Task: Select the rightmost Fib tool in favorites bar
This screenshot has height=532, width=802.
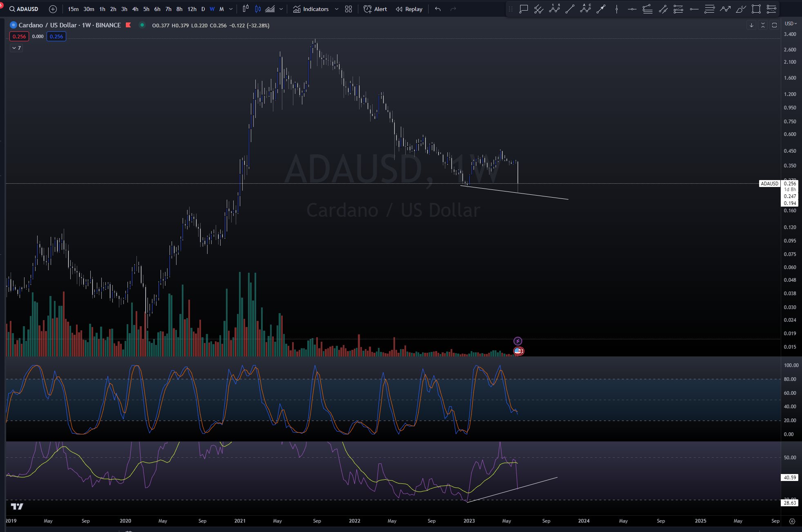Action: 772,9
